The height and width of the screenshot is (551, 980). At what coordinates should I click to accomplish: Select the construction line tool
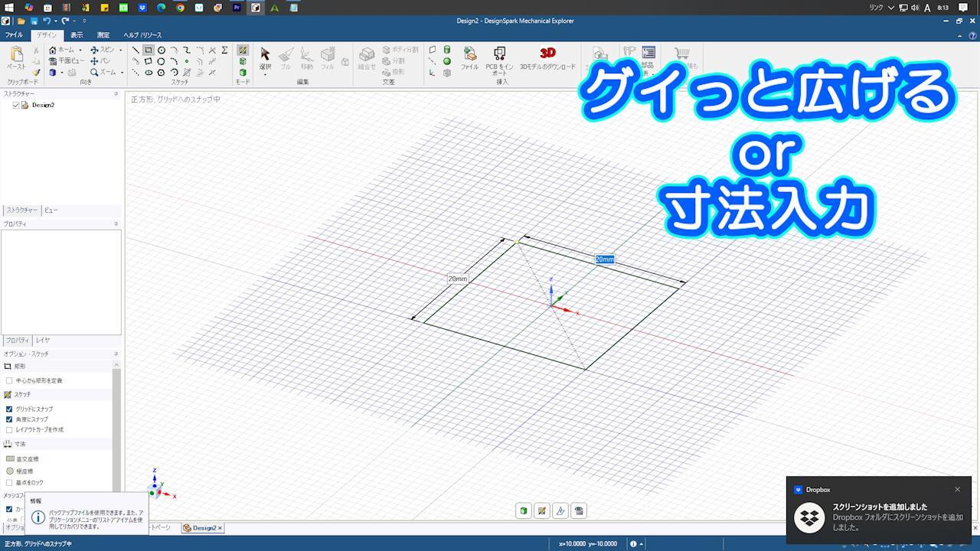point(136,73)
